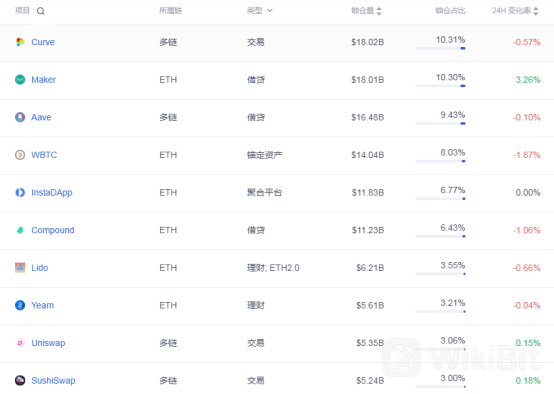Click the SushiSwap logo icon
The width and height of the screenshot is (554, 394).
tap(20, 380)
